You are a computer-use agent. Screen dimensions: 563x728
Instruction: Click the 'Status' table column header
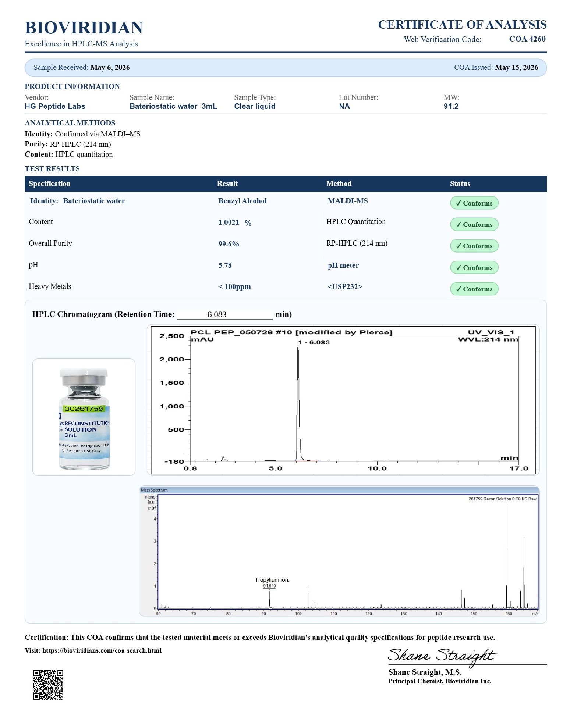[x=460, y=184]
